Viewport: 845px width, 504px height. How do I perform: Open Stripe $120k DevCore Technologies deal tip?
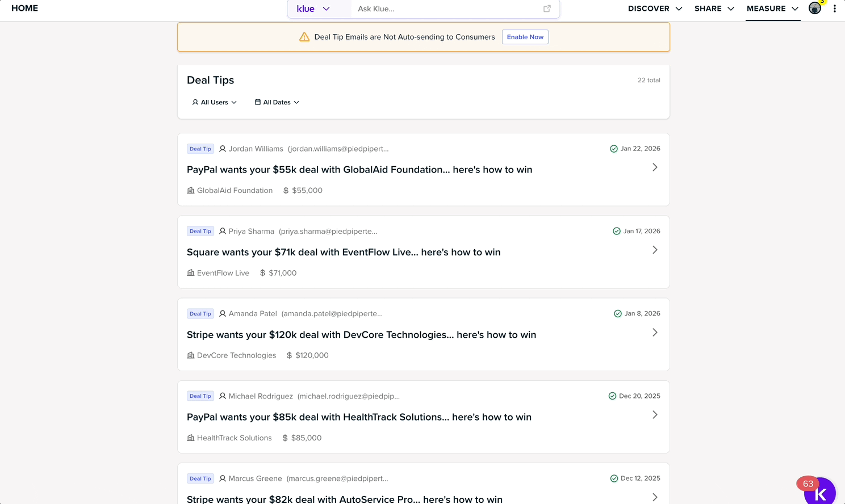(361, 335)
